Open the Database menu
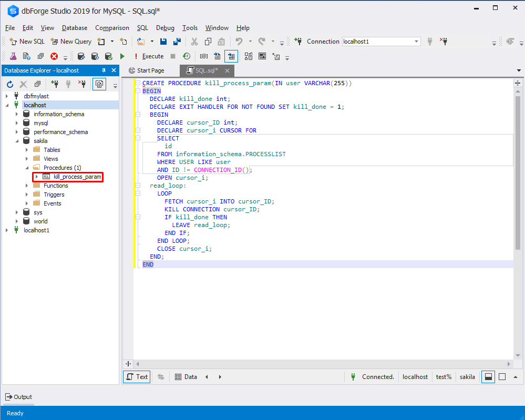525x420 pixels. pyautogui.click(x=74, y=28)
